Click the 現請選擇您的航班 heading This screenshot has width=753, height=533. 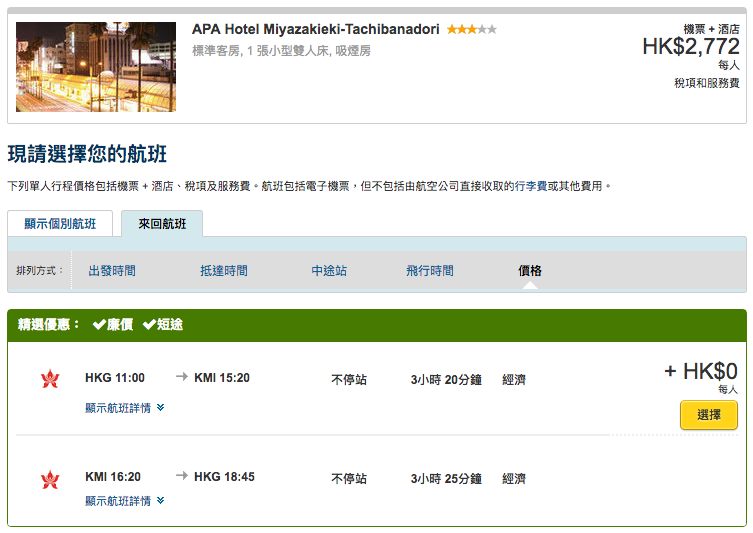point(87,154)
